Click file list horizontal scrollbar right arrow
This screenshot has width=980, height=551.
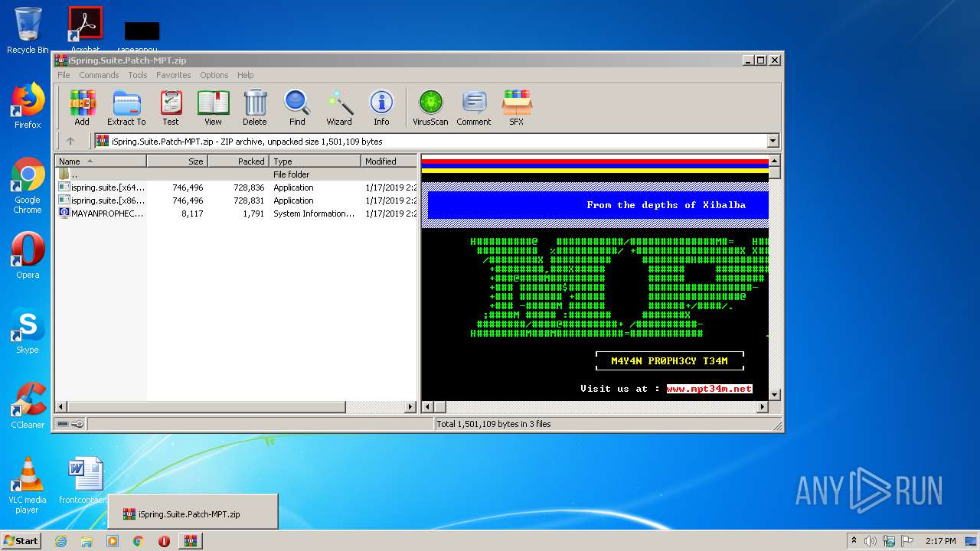coord(410,407)
